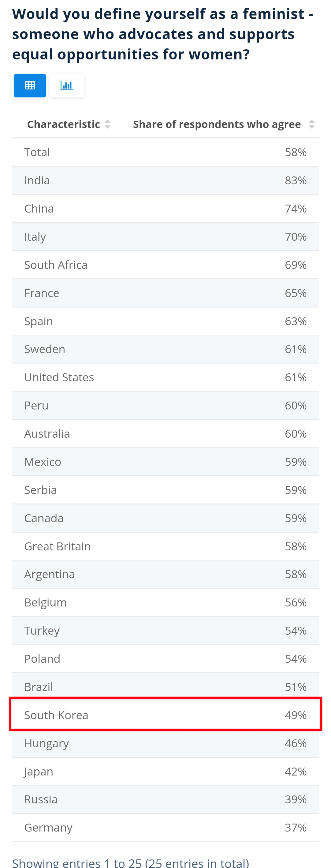Click Share of respondents who agree header
This screenshot has width=331, height=868.
click(217, 124)
